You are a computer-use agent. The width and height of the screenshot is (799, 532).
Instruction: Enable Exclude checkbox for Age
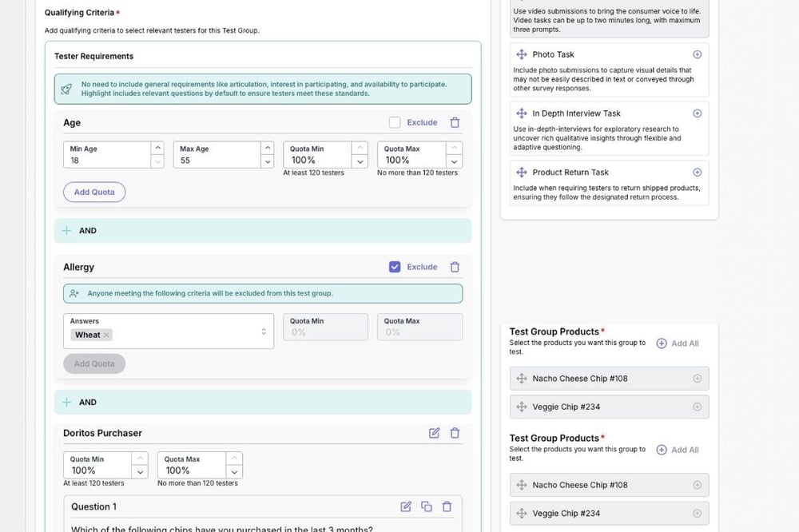(395, 122)
